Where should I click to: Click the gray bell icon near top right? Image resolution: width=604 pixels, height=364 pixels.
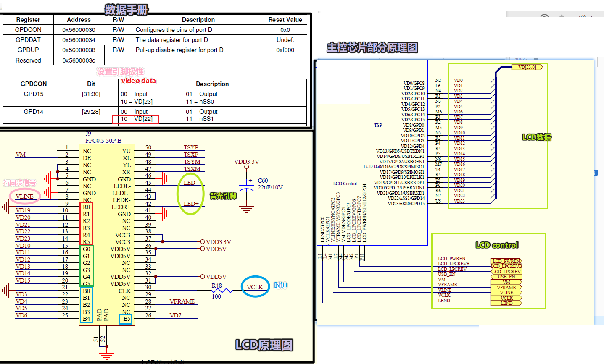click(562, 17)
